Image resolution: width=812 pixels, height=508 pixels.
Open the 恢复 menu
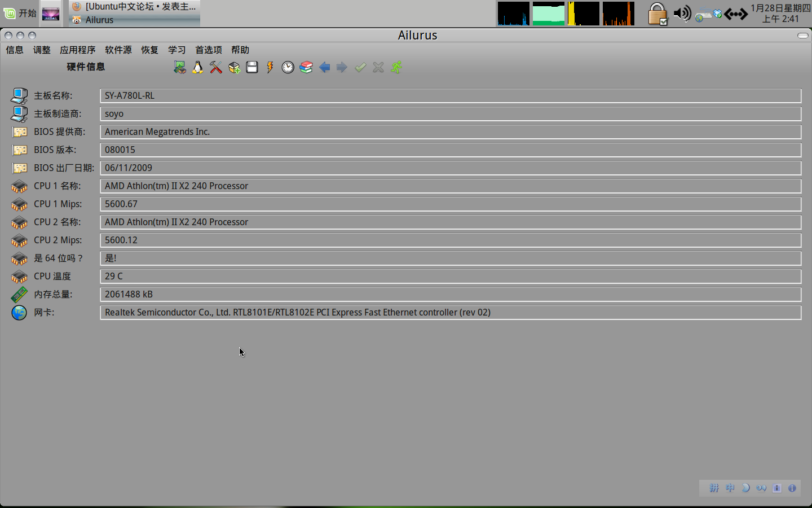coord(150,50)
